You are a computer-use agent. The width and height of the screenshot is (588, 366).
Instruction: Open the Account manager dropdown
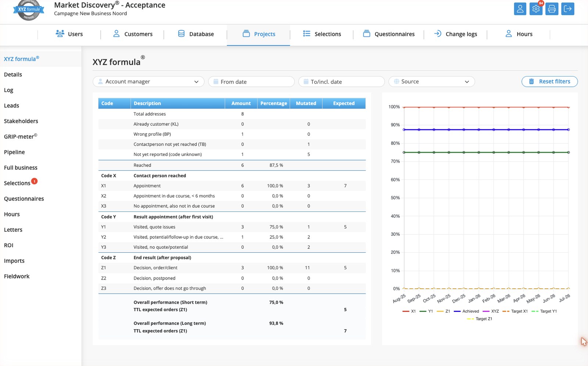click(x=148, y=81)
